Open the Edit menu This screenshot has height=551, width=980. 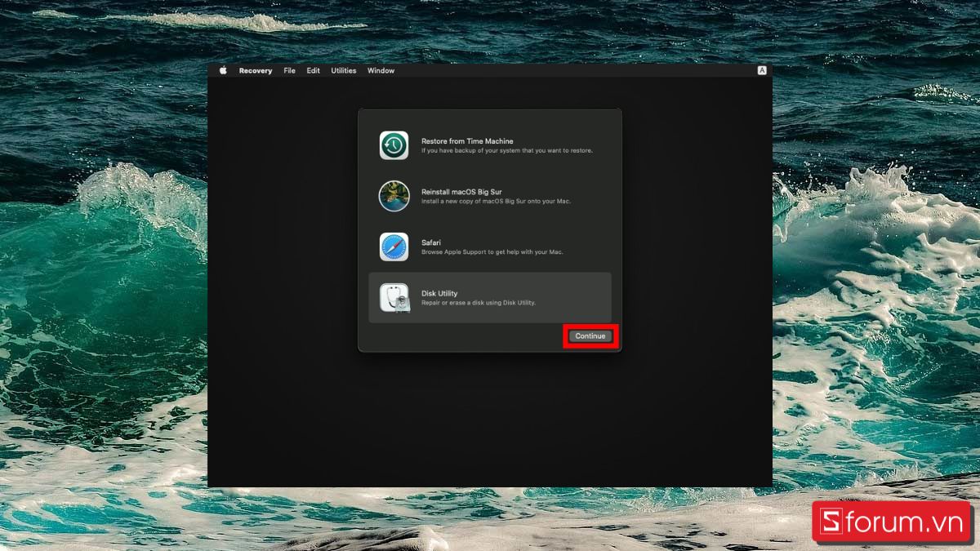click(313, 71)
